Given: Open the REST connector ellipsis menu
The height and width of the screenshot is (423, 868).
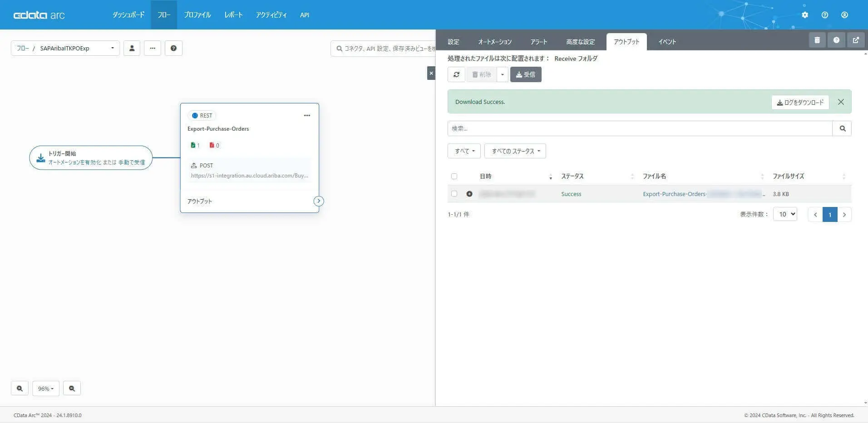Looking at the screenshot, I should tap(307, 115).
